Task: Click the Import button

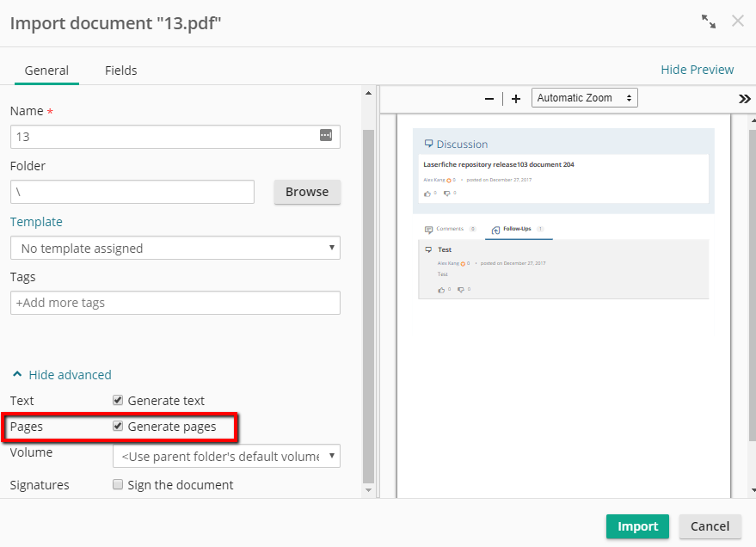Action: click(637, 526)
